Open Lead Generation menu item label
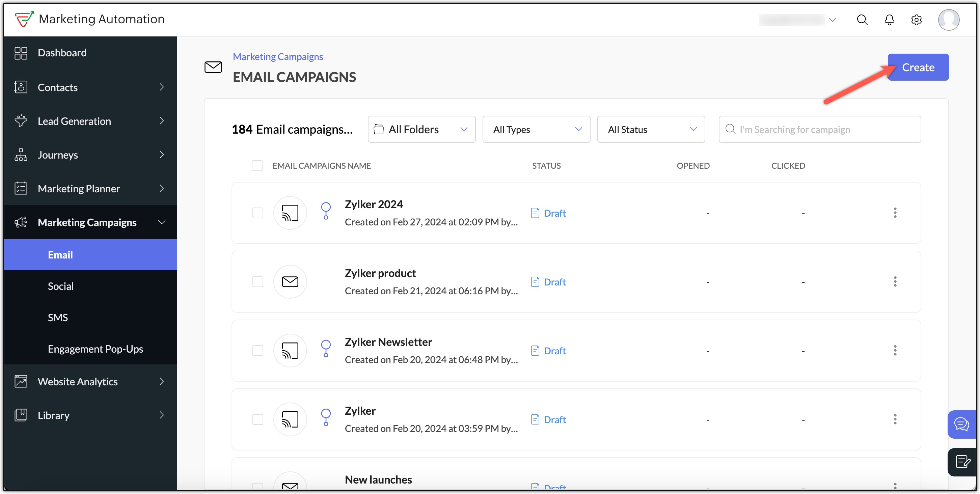This screenshot has height=494, width=980. coord(74,121)
